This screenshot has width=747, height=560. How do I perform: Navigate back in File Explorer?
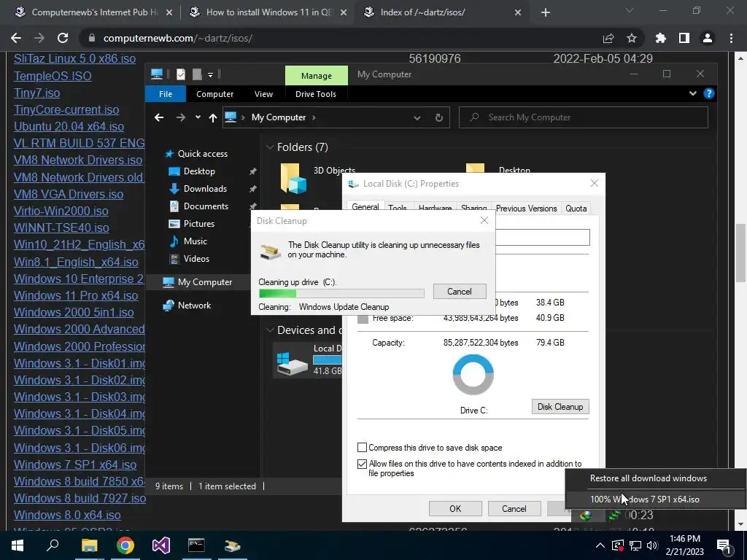[159, 117]
